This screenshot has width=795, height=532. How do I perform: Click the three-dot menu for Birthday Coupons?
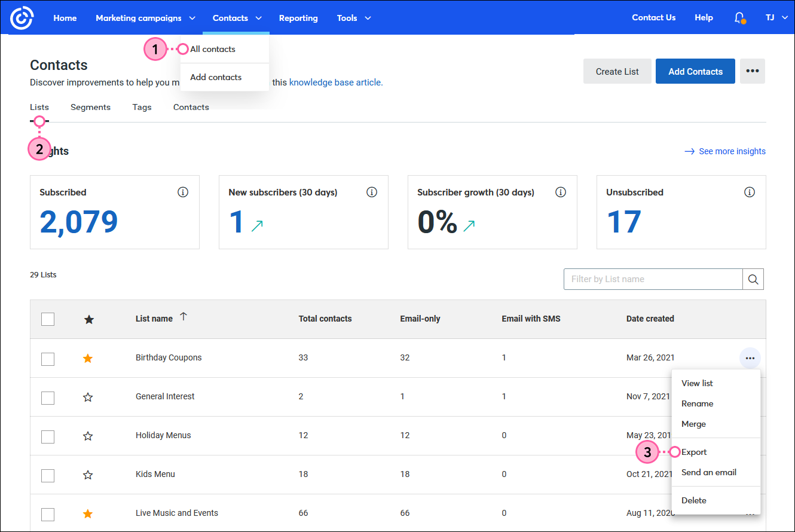point(750,358)
